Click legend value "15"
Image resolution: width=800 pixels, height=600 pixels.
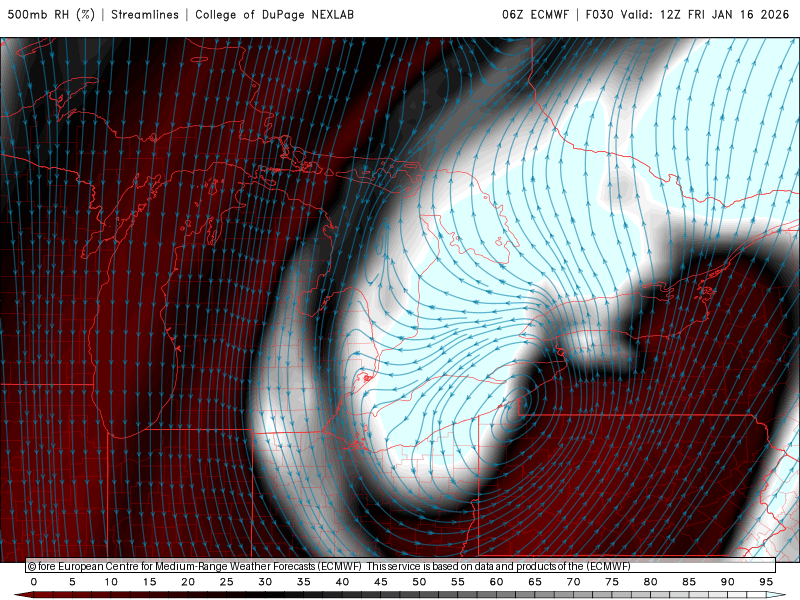point(149,582)
